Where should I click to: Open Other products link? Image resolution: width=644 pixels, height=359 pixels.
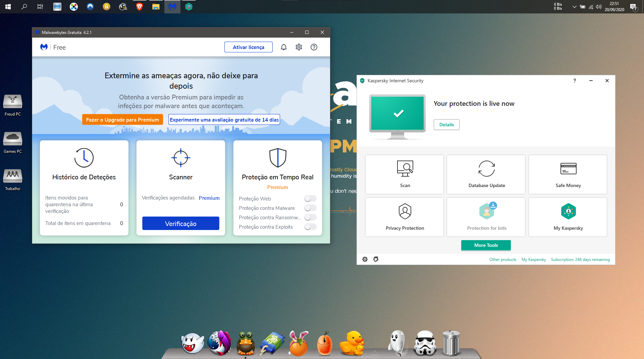tap(503, 260)
